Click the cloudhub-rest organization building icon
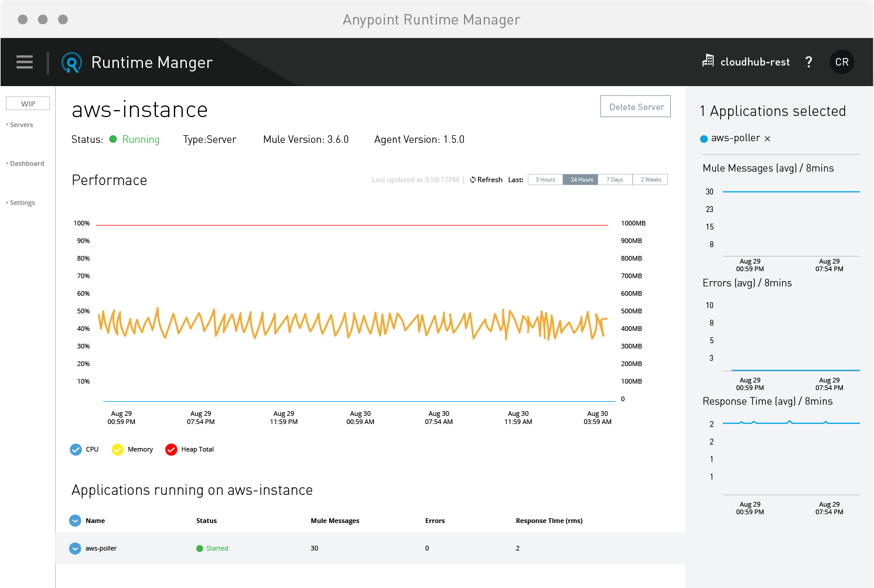This screenshot has width=874, height=588. pyautogui.click(x=708, y=60)
